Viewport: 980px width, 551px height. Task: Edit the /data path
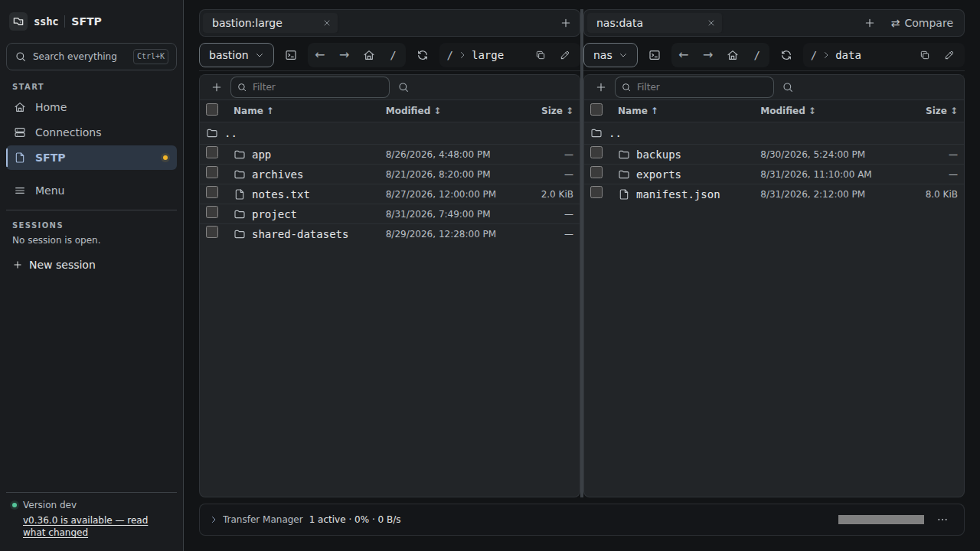949,55
